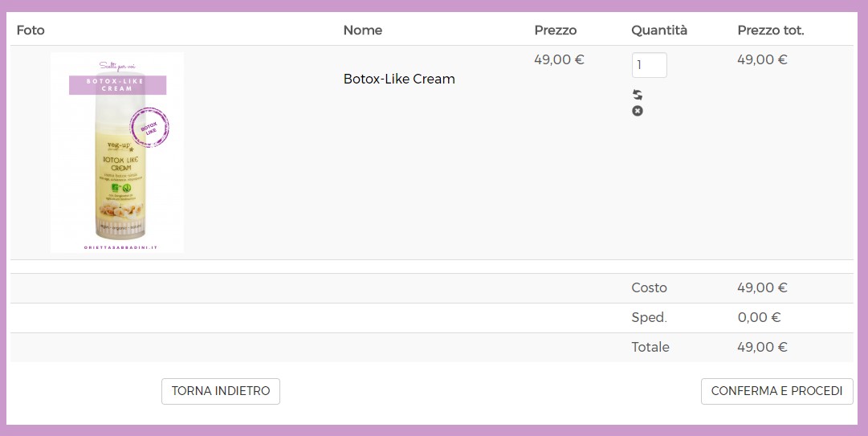Click the Totale amount value

[762, 347]
